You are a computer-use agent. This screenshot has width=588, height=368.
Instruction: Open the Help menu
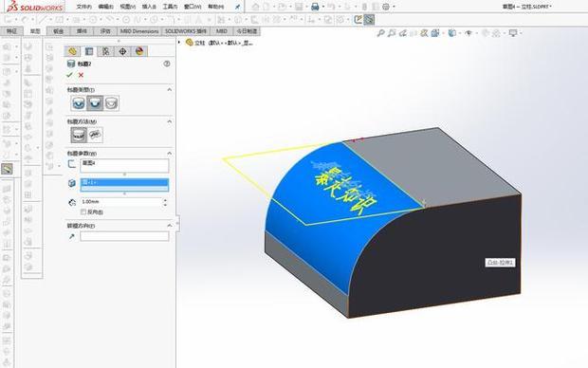215,7
